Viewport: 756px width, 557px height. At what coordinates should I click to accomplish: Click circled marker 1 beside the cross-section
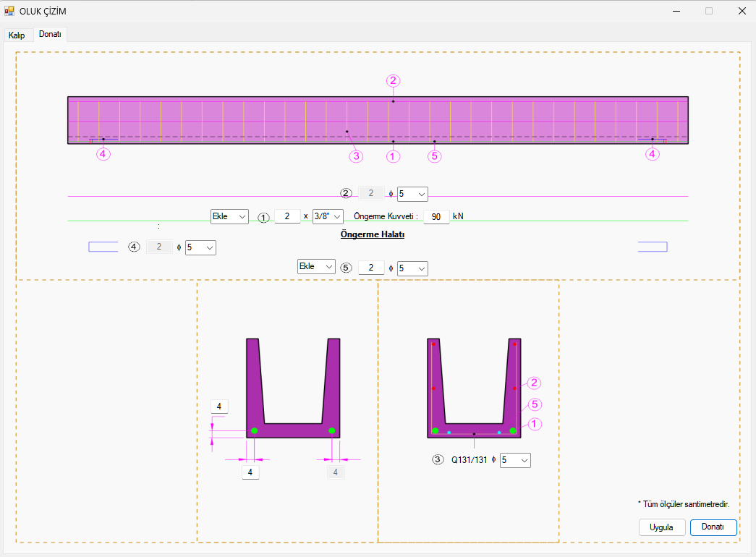point(535,425)
